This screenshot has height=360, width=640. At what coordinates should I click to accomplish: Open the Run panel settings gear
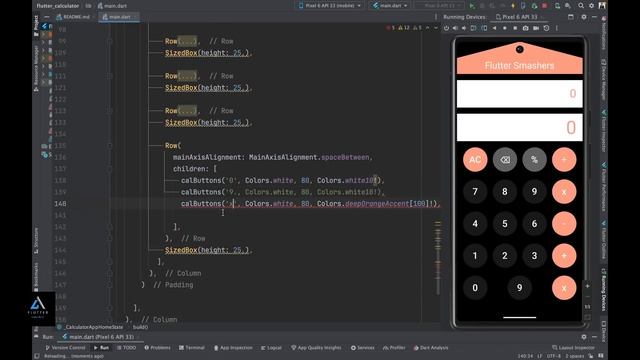click(584, 337)
